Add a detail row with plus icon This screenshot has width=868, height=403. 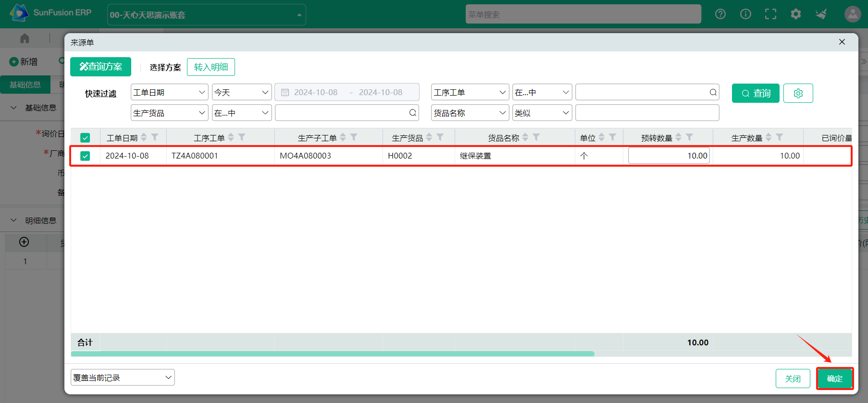pos(24,242)
